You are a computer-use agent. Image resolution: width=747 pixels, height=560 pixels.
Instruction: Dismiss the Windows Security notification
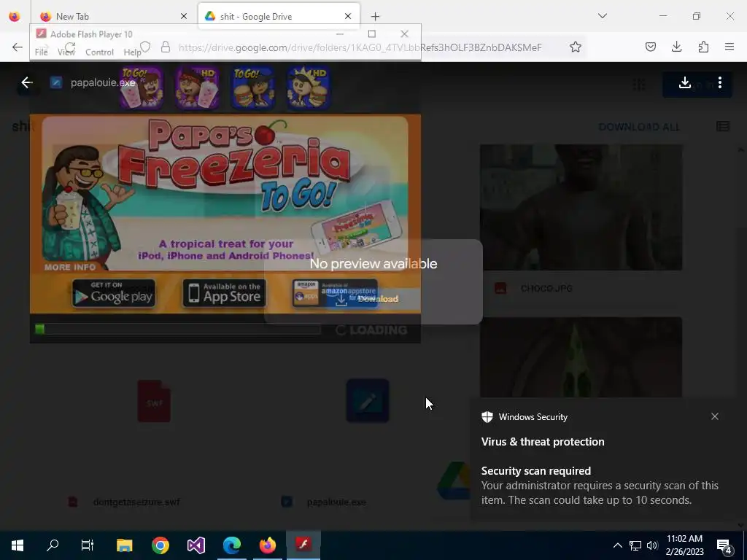coord(715,416)
